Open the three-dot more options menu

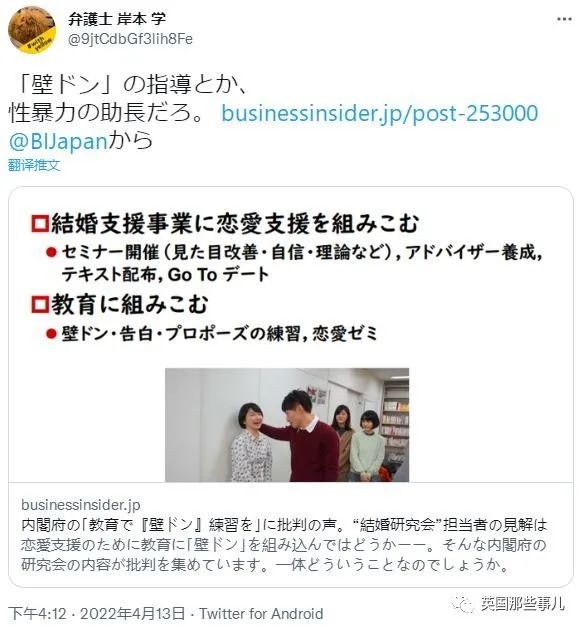pos(564,19)
